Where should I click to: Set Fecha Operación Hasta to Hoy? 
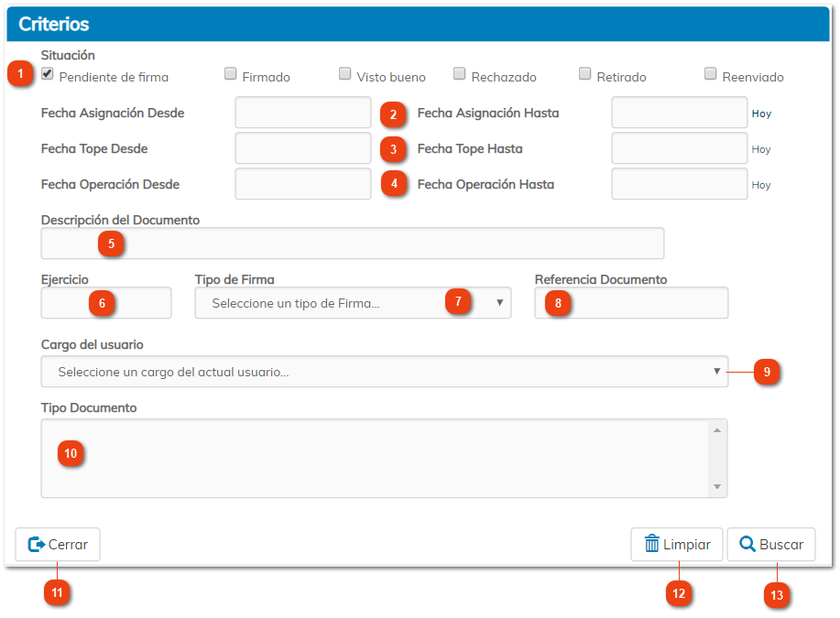761,185
